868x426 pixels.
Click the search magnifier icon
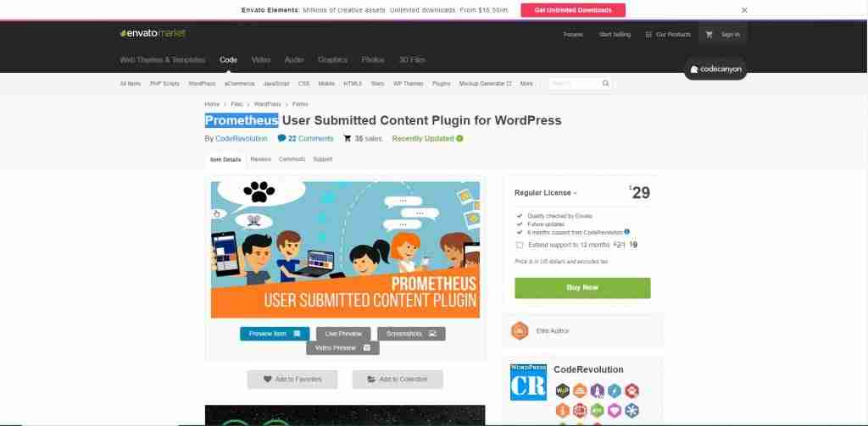click(x=605, y=84)
